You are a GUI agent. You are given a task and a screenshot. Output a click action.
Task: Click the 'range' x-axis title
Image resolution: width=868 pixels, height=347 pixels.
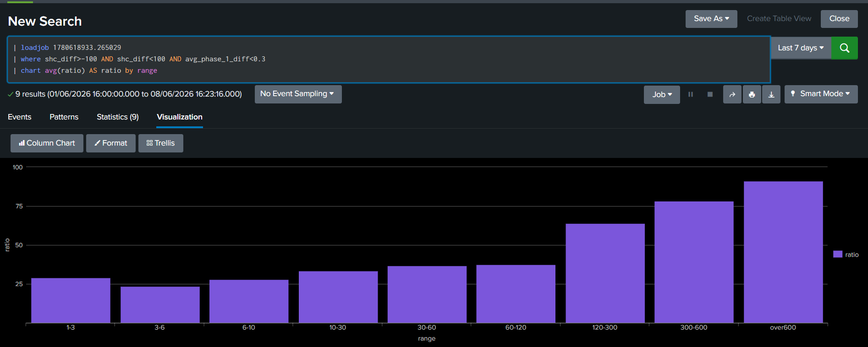pos(427,339)
